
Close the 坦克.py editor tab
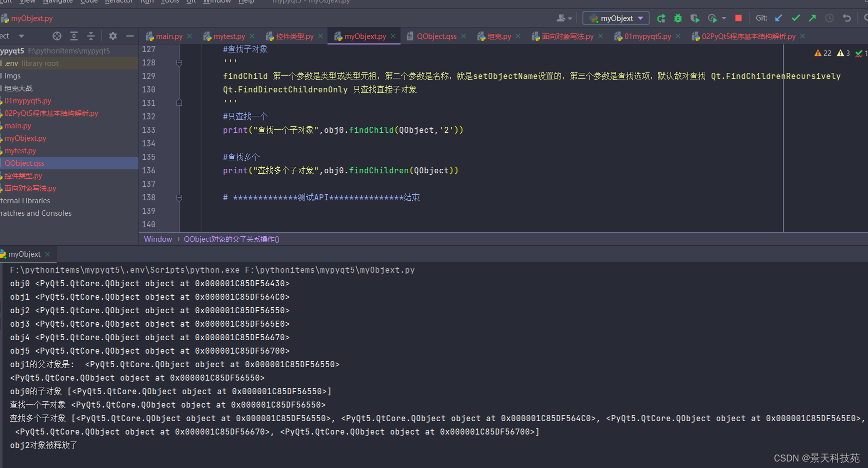(x=518, y=36)
